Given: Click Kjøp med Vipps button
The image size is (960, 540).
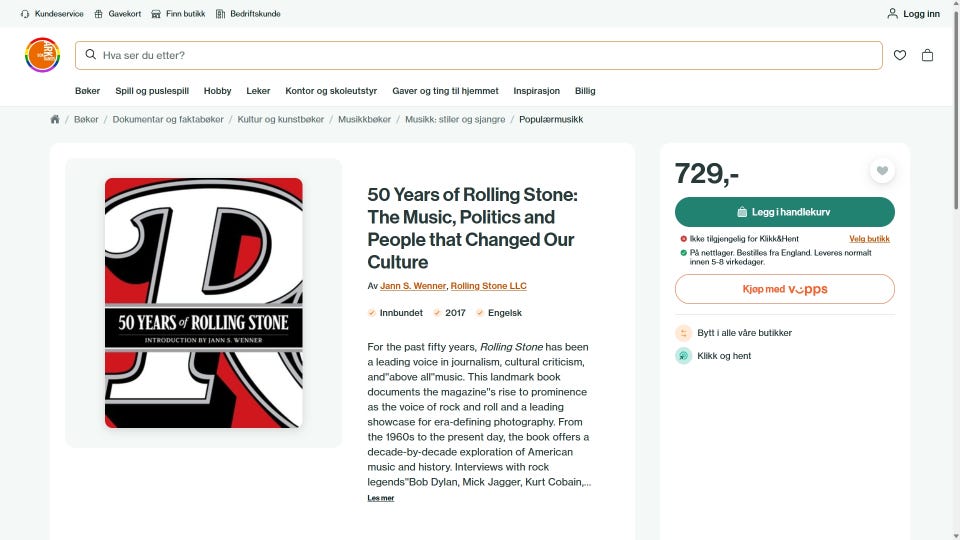Looking at the screenshot, I should pos(784,289).
